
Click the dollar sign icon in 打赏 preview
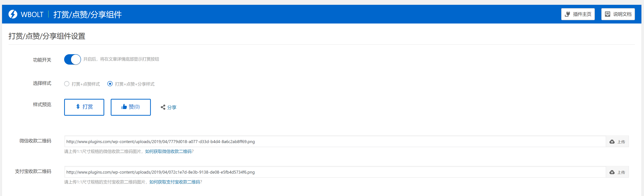click(78, 107)
